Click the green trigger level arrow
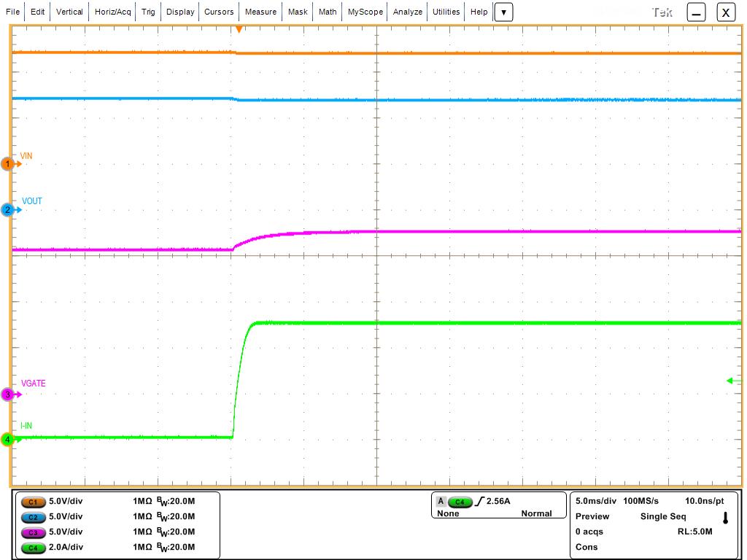 (734, 381)
